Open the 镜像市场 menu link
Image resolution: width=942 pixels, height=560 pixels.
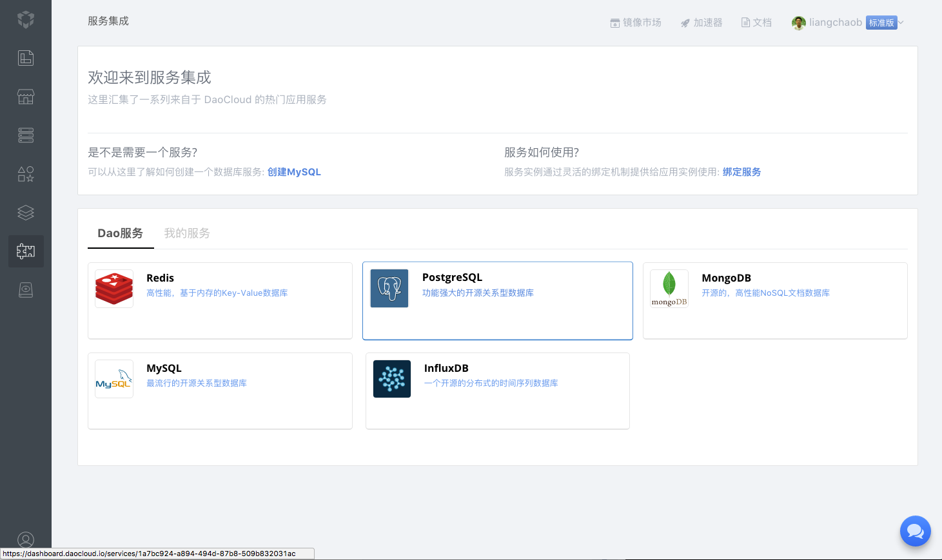tap(642, 23)
